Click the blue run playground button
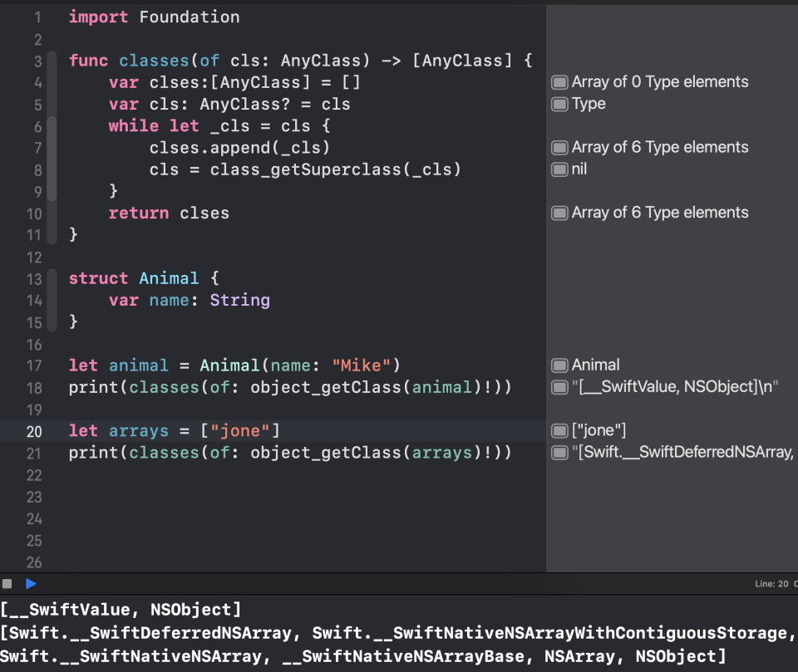Image resolution: width=798 pixels, height=672 pixels. (31, 583)
